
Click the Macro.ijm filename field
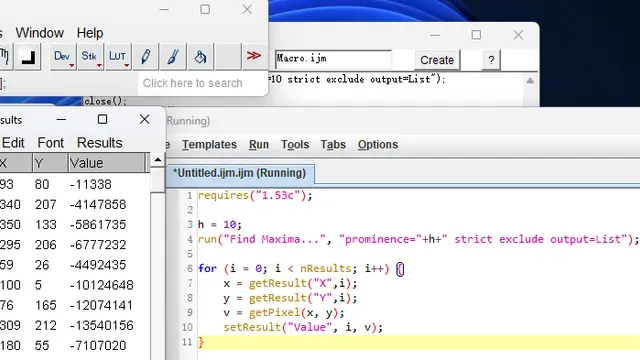click(x=333, y=59)
